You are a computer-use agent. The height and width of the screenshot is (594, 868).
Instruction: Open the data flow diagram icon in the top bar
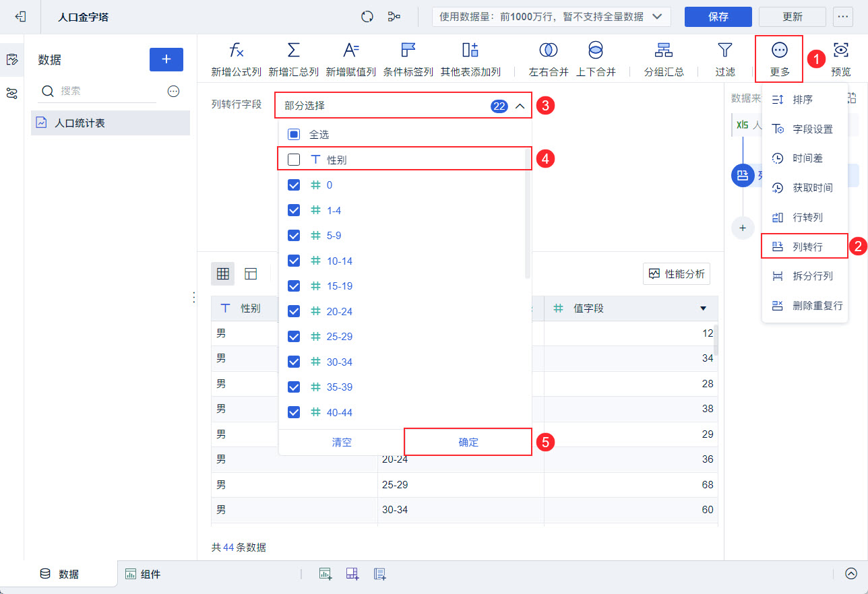coord(394,17)
